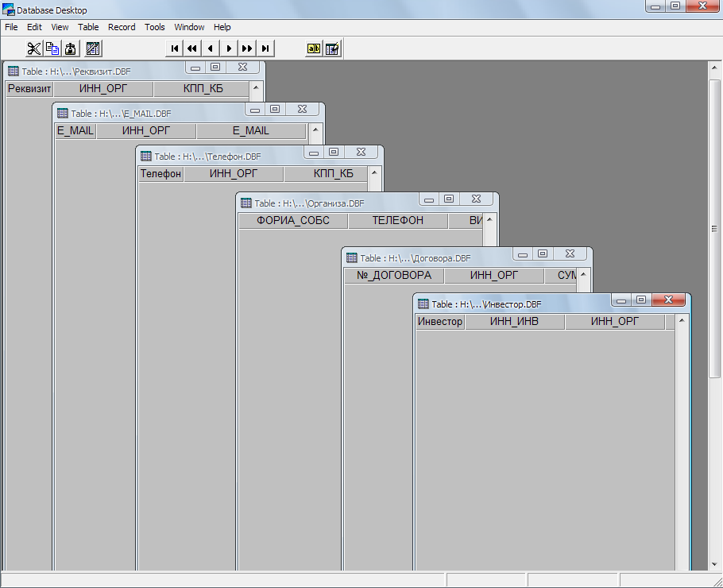Click the Database Desktop application icon

pyautogui.click(x=8, y=10)
